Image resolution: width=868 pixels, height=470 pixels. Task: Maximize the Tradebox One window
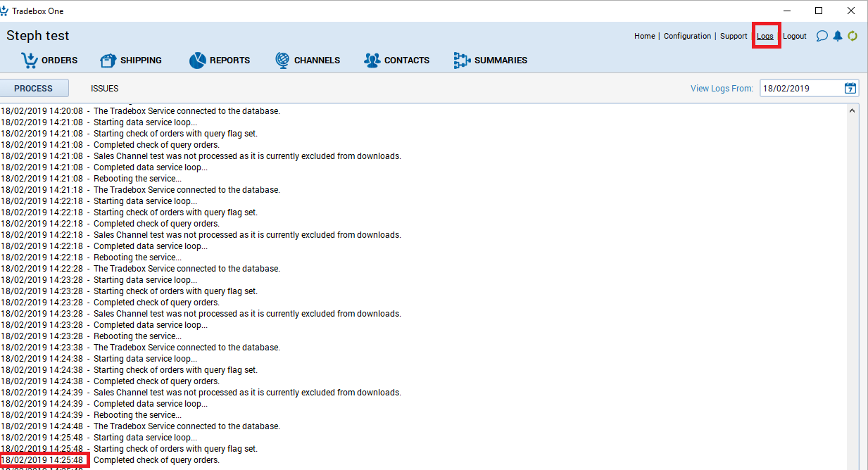(819, 11)
